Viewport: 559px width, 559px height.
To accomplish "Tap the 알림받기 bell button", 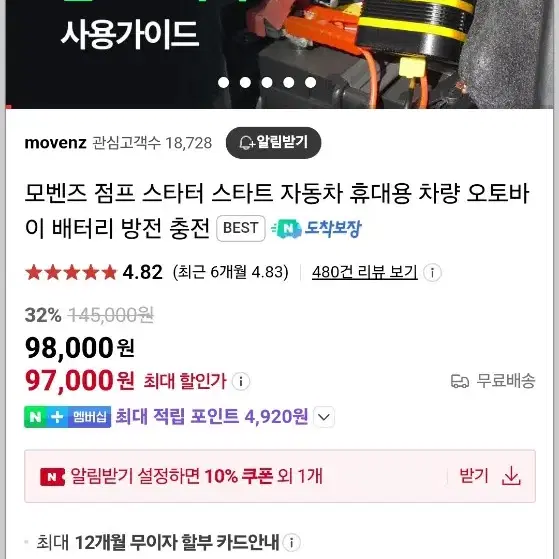I will 273,143.
